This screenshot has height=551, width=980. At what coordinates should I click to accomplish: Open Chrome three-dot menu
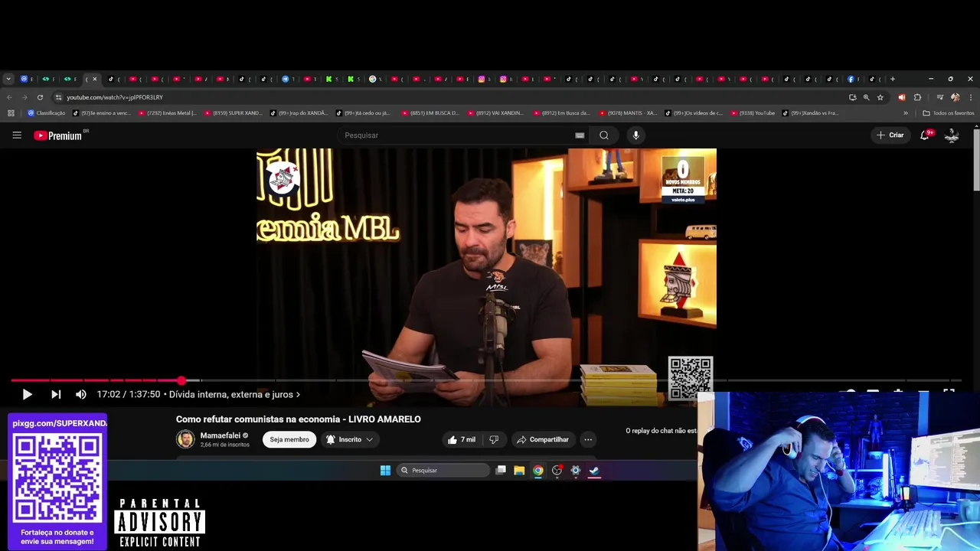click(x=971, y=97)
